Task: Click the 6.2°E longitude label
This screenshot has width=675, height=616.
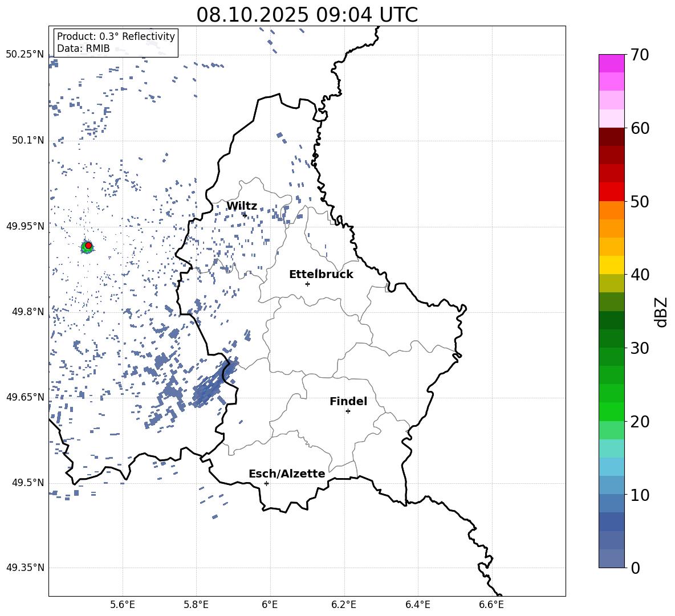Action: pos(344,605)
